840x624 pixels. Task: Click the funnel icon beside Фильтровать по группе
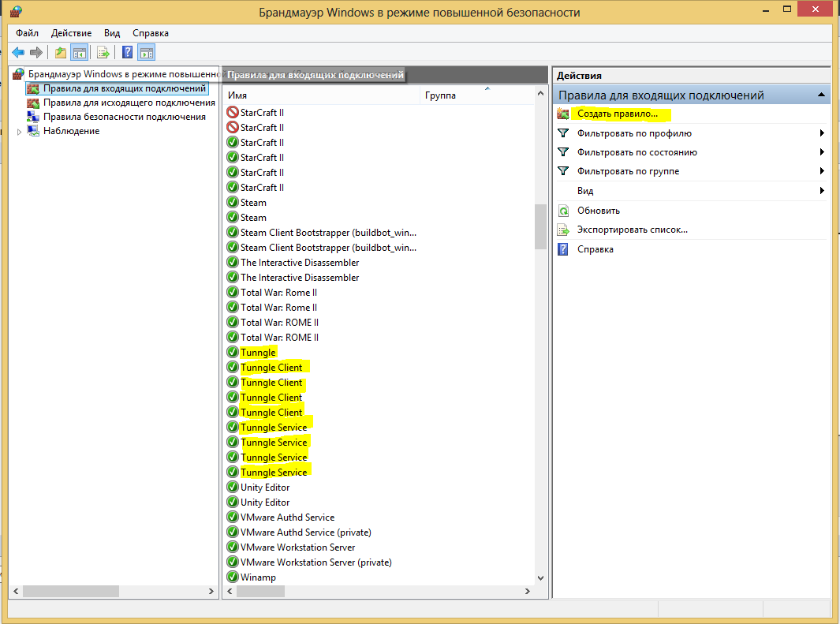(x=563, y=171)
